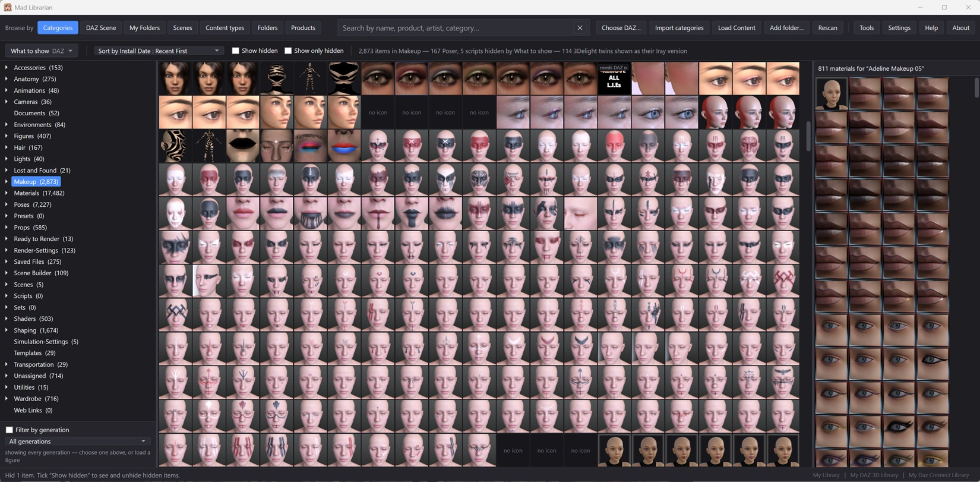The height and width of the screenshot is (482, 980).
Task: Switch to the Categories browse tab
Action: coord(58,28)
